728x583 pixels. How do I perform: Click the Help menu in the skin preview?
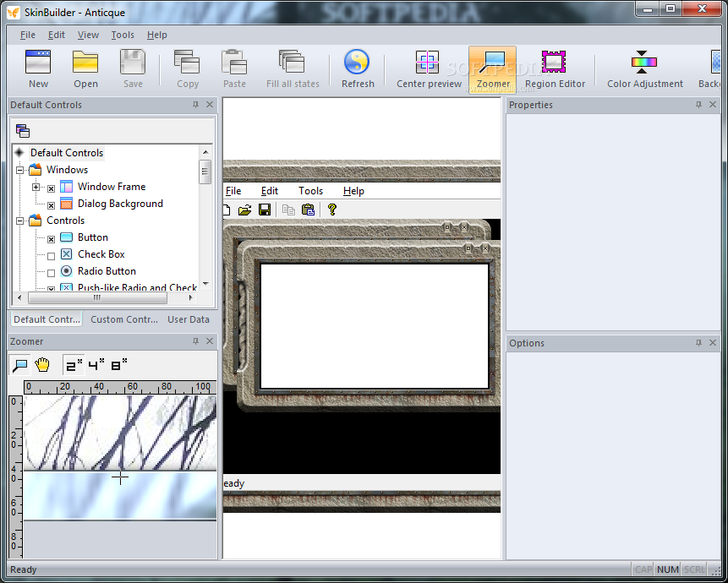(x=353, y=191)
